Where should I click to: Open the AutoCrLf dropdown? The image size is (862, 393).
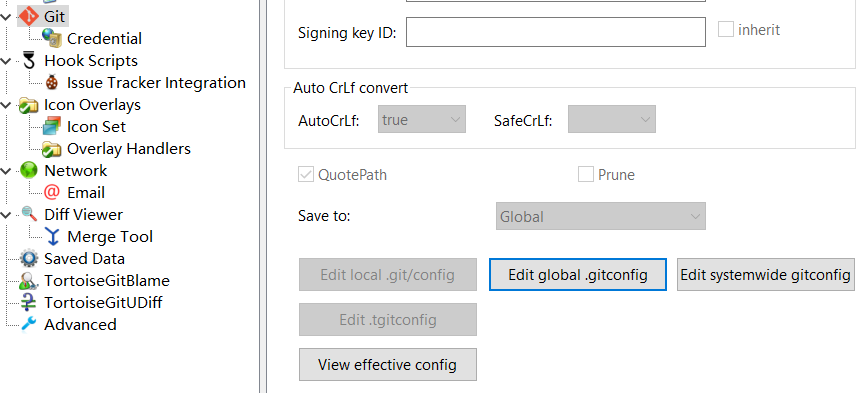(422, 119)
